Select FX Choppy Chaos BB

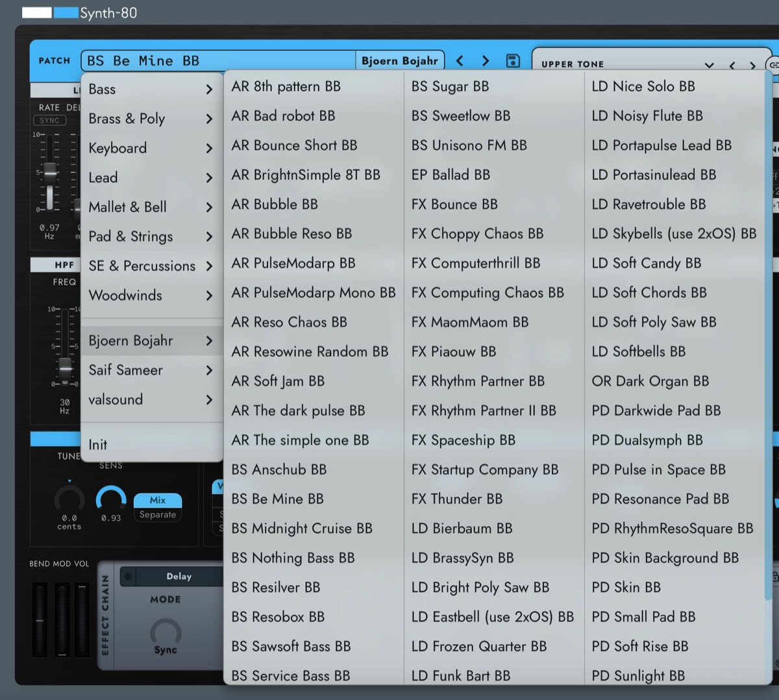493,234
